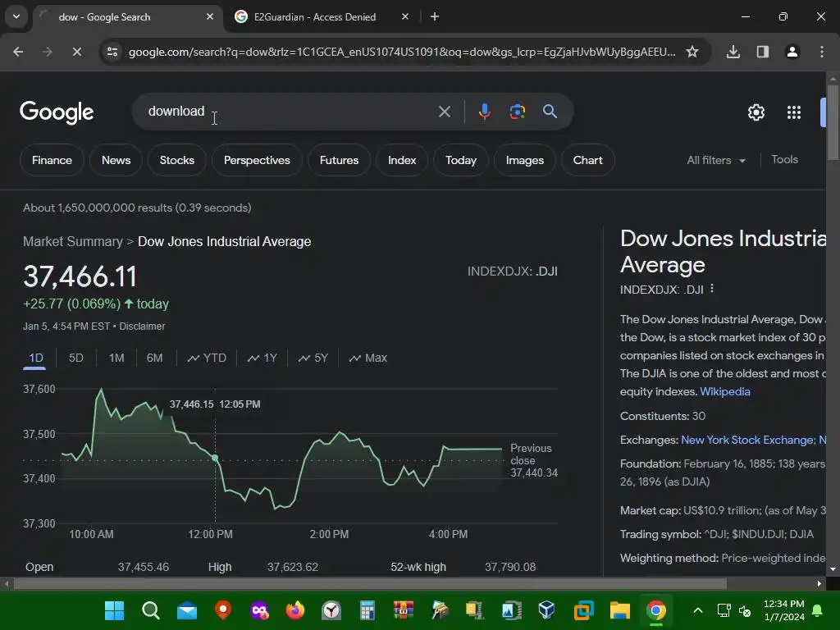Select the 6M chart range

pyautogui.click(x=154, y=358)
